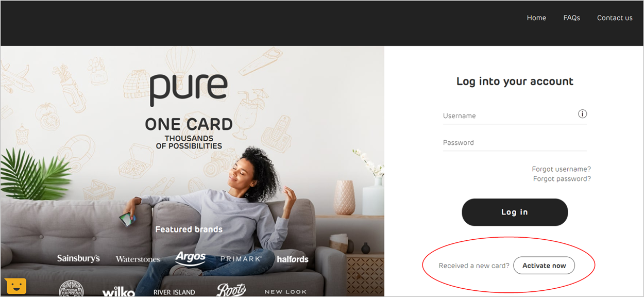Follow the Forgot password link
Image resolution: width=644 pixels, height=297 pixels.
(x=562, y=178)
